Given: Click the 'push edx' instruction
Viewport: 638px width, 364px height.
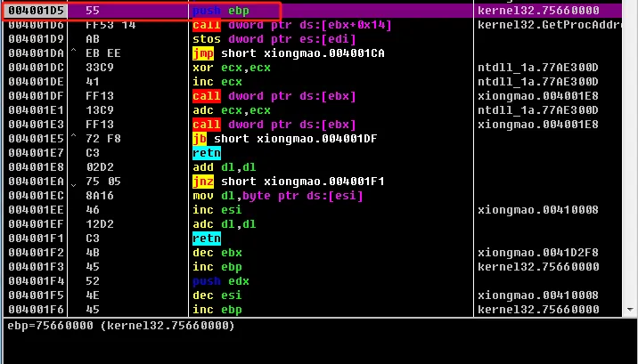Looking at the screenshot, I should point(221,281).
